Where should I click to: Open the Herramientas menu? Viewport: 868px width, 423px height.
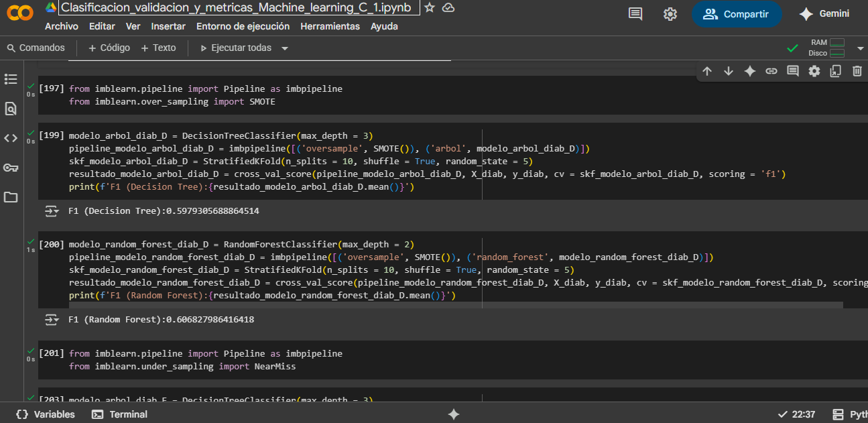(330, 26)
